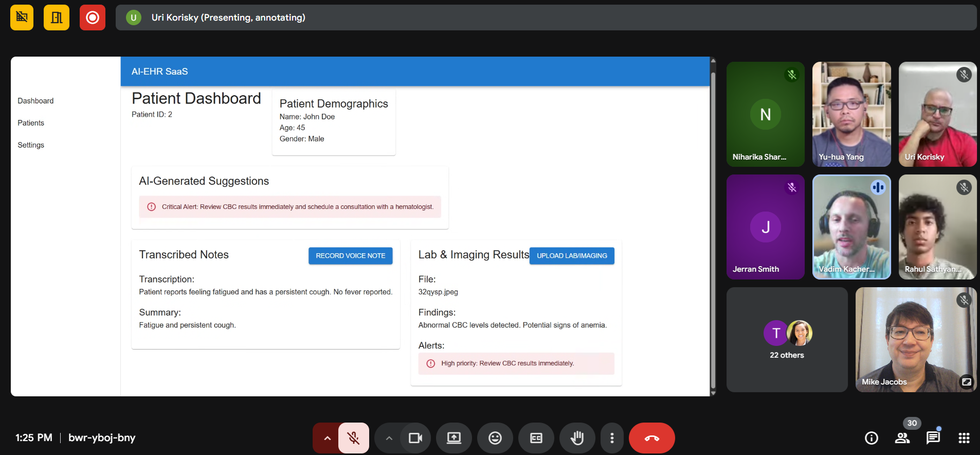Expand video settings arrow next to camera
The image size is (980, 455).
coord(389,438)
